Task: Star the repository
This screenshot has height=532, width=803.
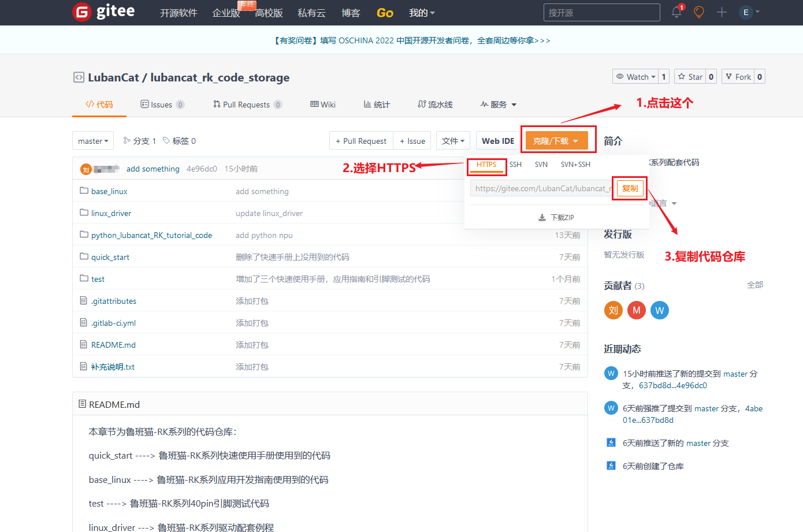Action: tap(690, 77)
